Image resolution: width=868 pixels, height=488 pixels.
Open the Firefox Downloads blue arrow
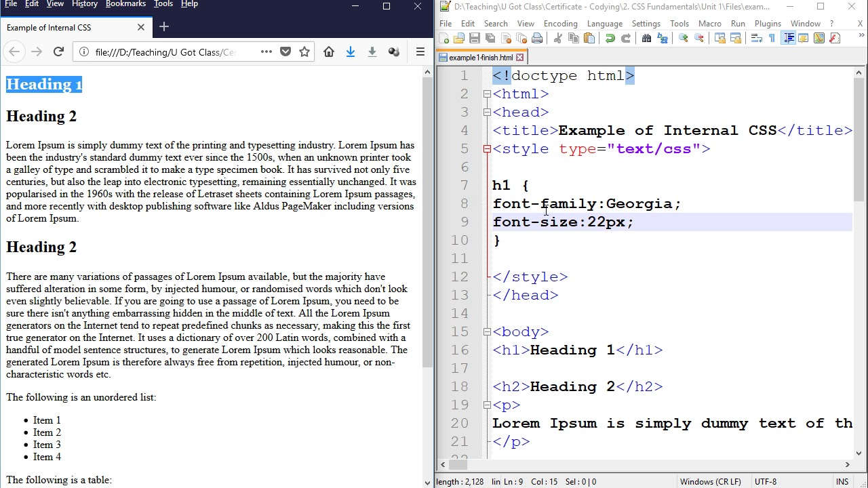click(x=351, y=52)
